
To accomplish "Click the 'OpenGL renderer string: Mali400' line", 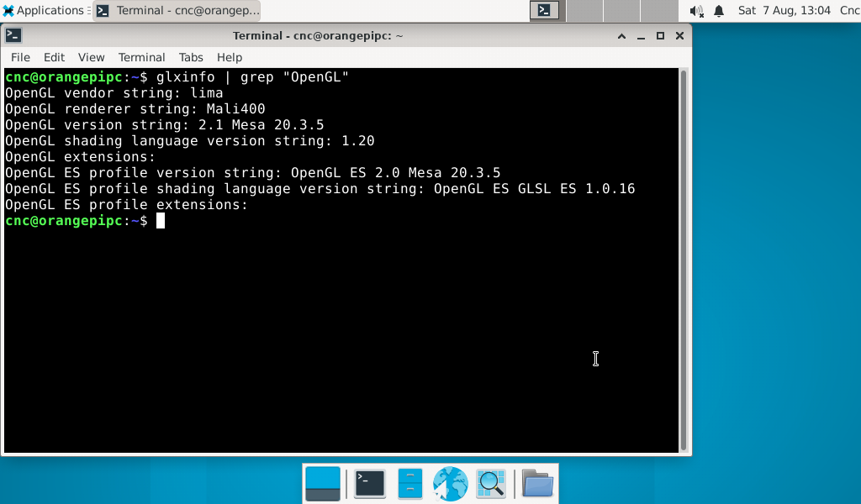I will (135, 108).
